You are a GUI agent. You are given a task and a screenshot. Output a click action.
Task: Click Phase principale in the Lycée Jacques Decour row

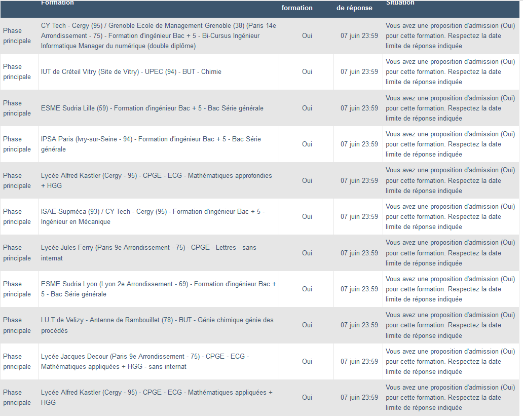pos(17,361)
